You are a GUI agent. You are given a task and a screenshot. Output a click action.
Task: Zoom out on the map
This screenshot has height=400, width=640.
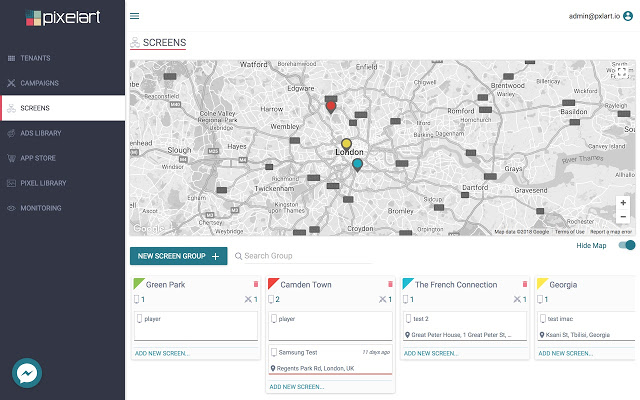(623, 217)
